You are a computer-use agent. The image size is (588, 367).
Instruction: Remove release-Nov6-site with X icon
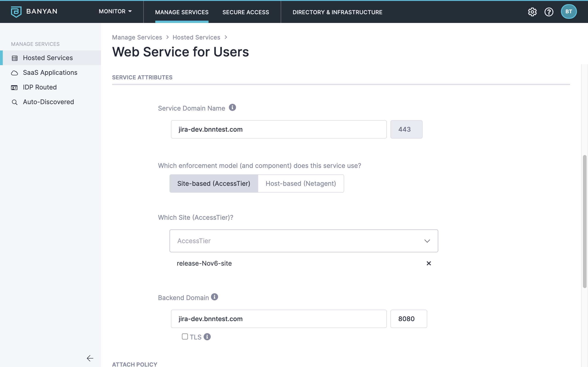click(x=429, y=263)
